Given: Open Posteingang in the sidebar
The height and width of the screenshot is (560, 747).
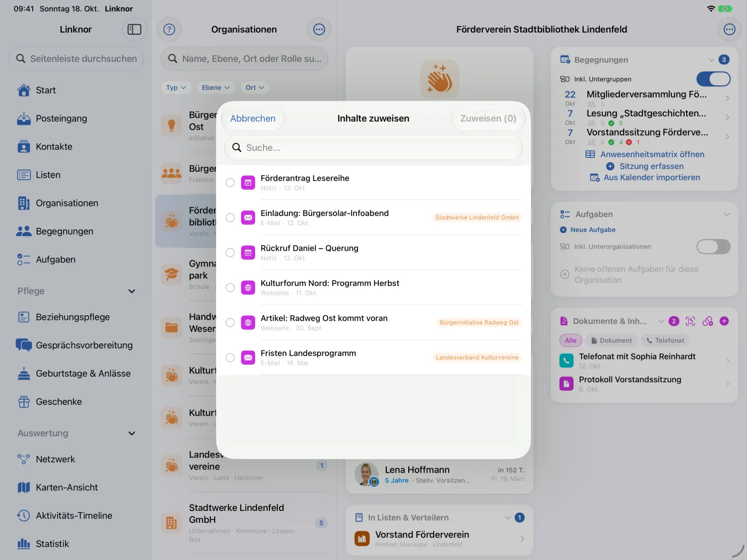Looking at the screenshot, I should 76,118.
